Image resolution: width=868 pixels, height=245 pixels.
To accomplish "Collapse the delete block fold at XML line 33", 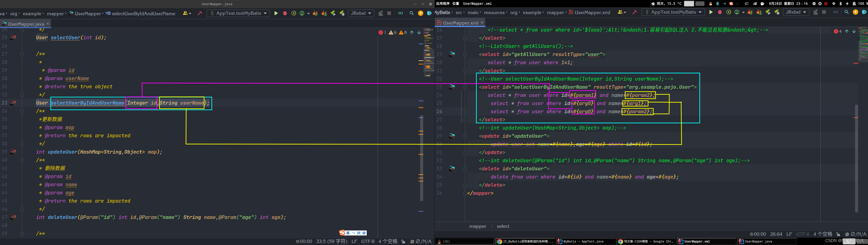I will tap(465, 169).
